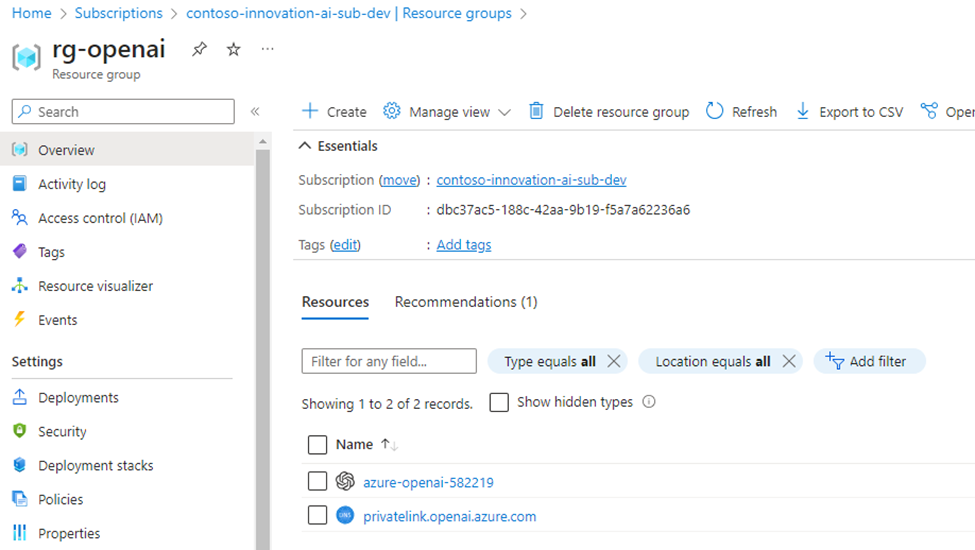
Task: Open privatelink.openai.azure.com DNS zone
Action: click(x=450, y=516)
